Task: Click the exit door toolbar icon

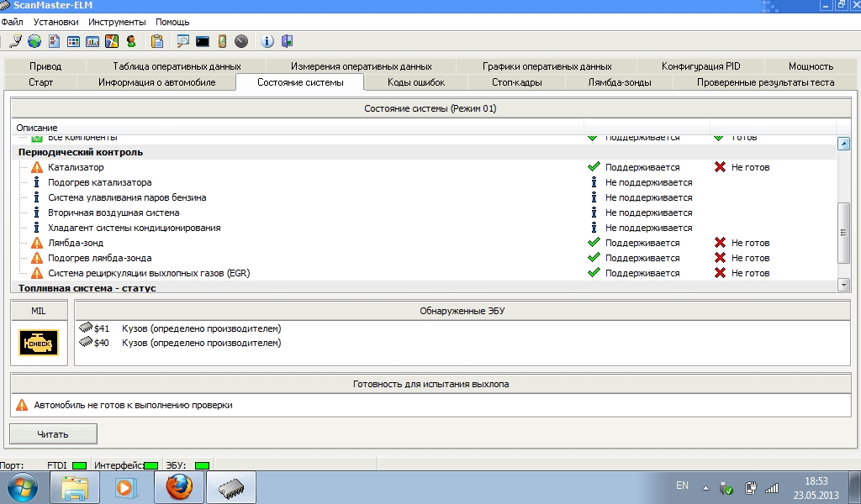Action: click(287, 41)
